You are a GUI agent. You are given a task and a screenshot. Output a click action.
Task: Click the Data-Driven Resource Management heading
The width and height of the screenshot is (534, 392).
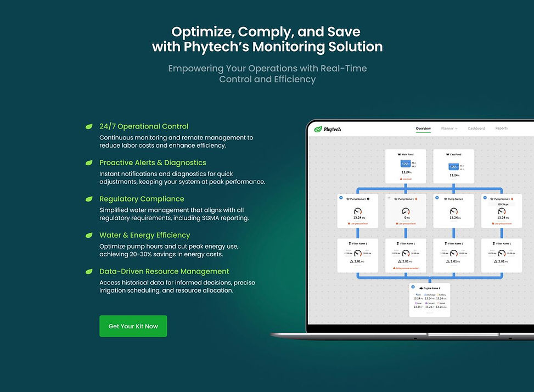click(x=164, y=271)
